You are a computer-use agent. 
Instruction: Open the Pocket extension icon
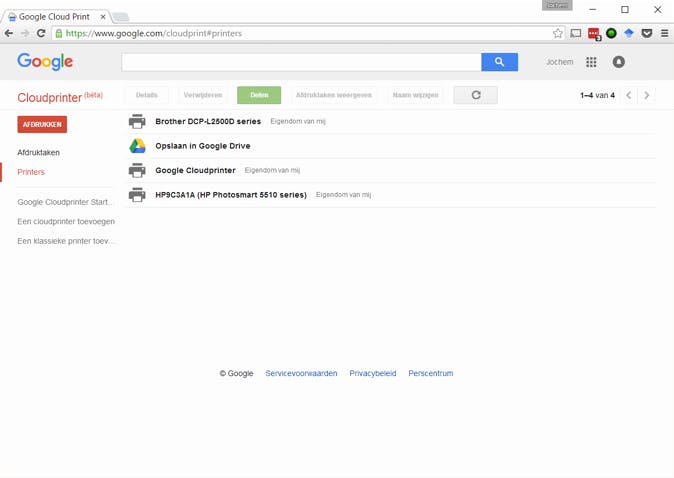(646, 33)
